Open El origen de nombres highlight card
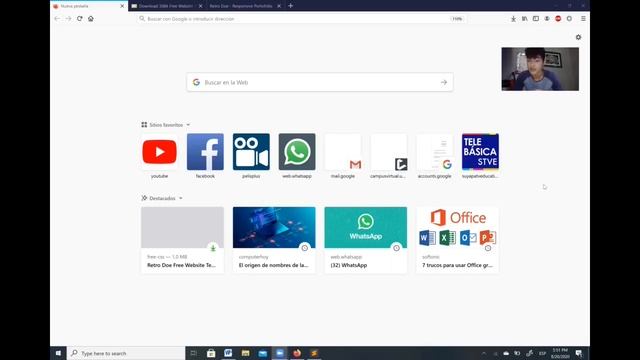Image resolution: width=640 pixels, height=360 pixels. [274, 240]
